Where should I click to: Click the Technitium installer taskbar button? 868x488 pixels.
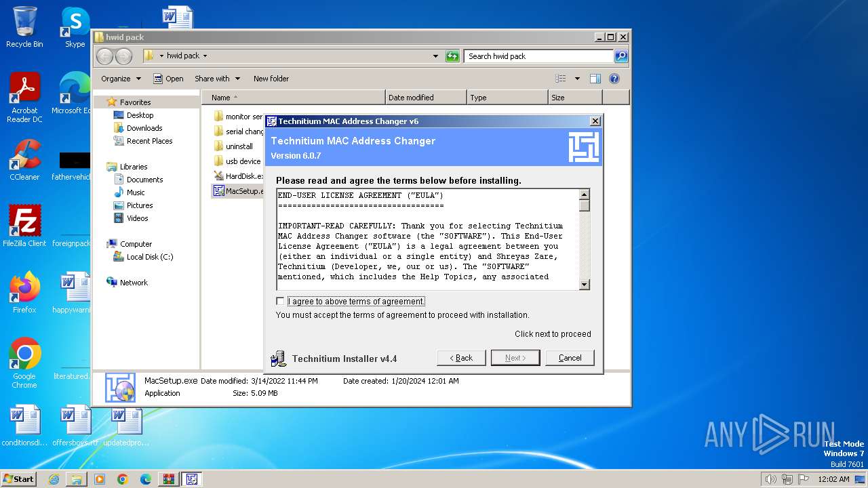191,479
